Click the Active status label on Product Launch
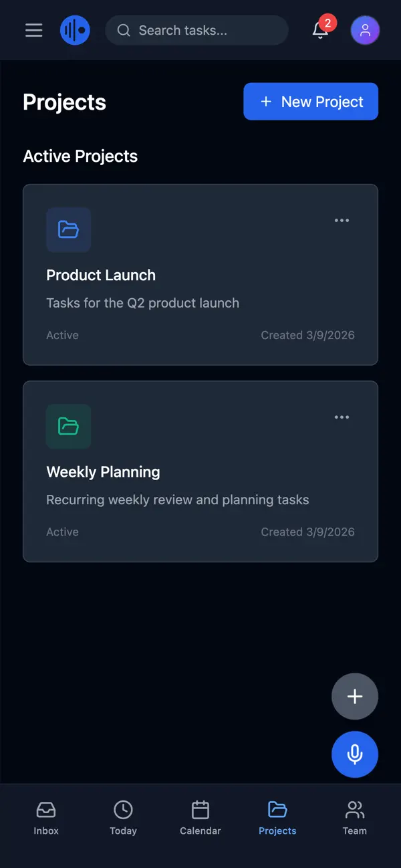 (x=62, y=334)
